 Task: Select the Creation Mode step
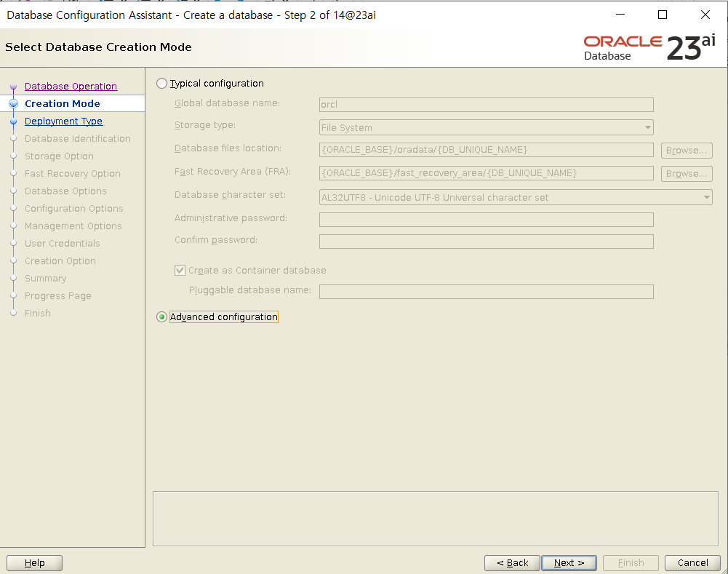pos(63,103)
